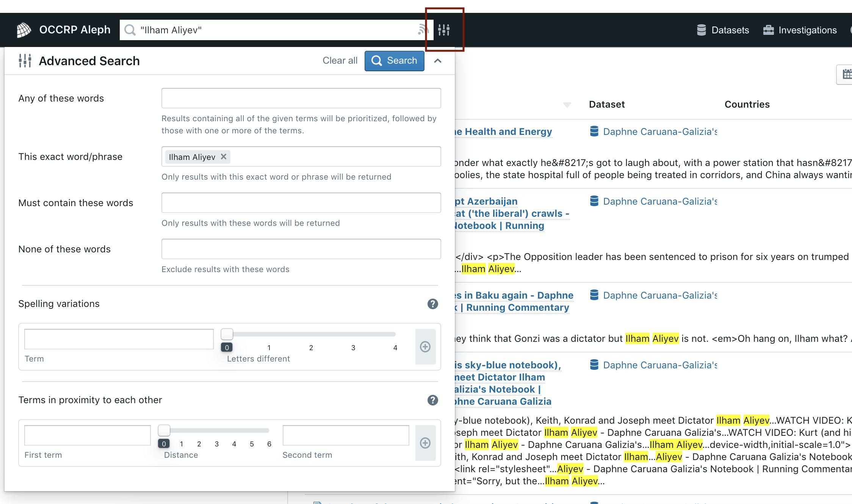Toggle the advanced search sliders icon

(444, 30)
